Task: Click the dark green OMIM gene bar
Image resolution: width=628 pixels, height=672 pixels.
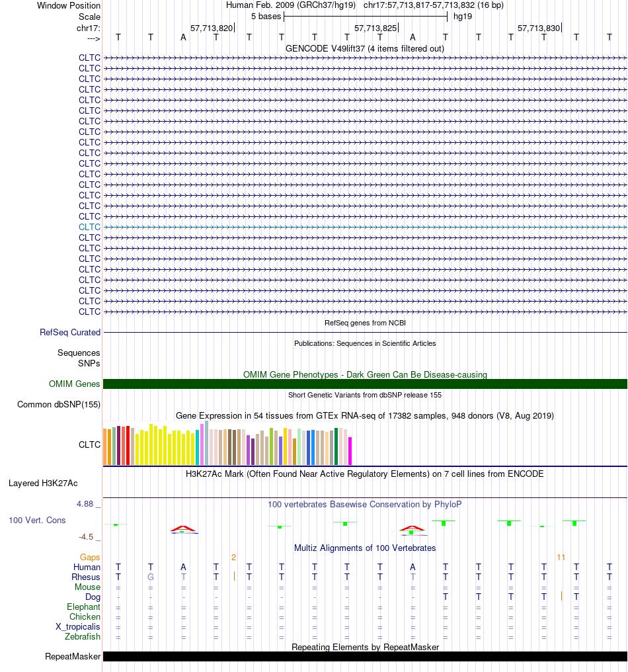Action: 366,384
